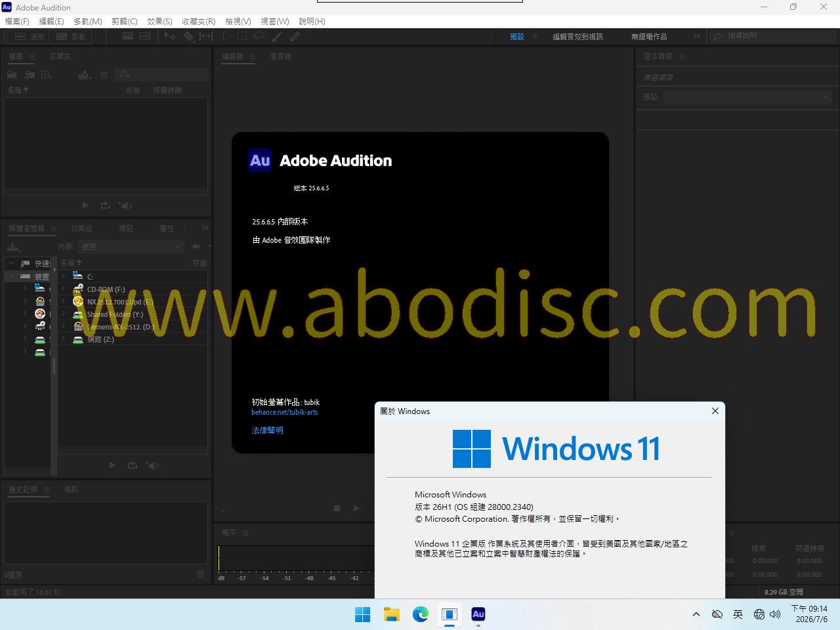Open the 編輯器 panel menu icon
The image size is (840, 630).
point(252,56)
